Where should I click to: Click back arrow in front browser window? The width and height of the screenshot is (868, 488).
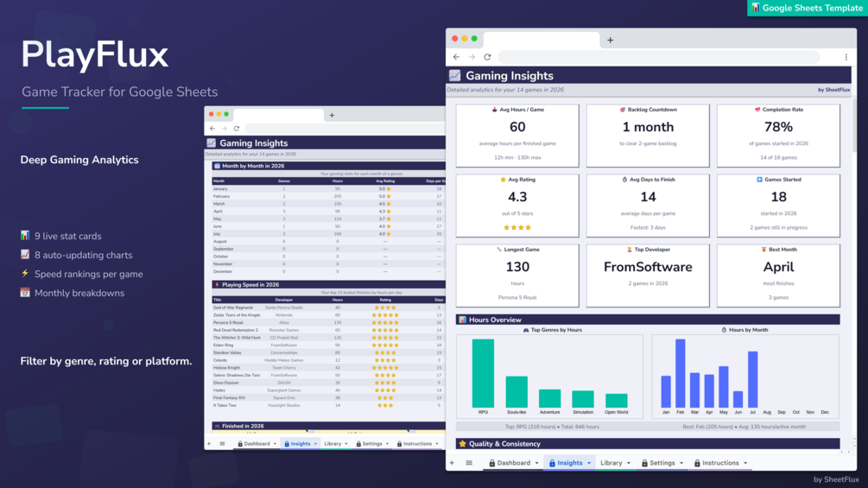point(456,57)
